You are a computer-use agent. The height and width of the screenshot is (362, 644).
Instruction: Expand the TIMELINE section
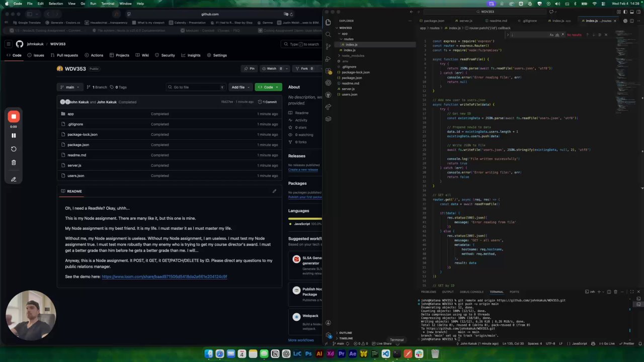click(346, 338)
